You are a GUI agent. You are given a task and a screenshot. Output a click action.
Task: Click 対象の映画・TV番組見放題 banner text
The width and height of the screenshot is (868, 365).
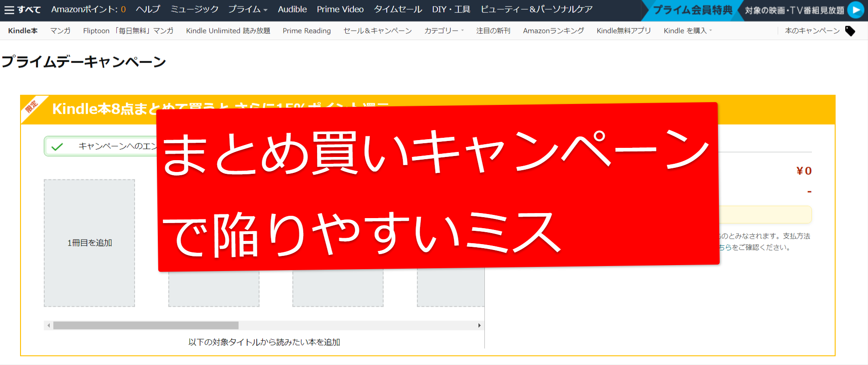point(795,10)
